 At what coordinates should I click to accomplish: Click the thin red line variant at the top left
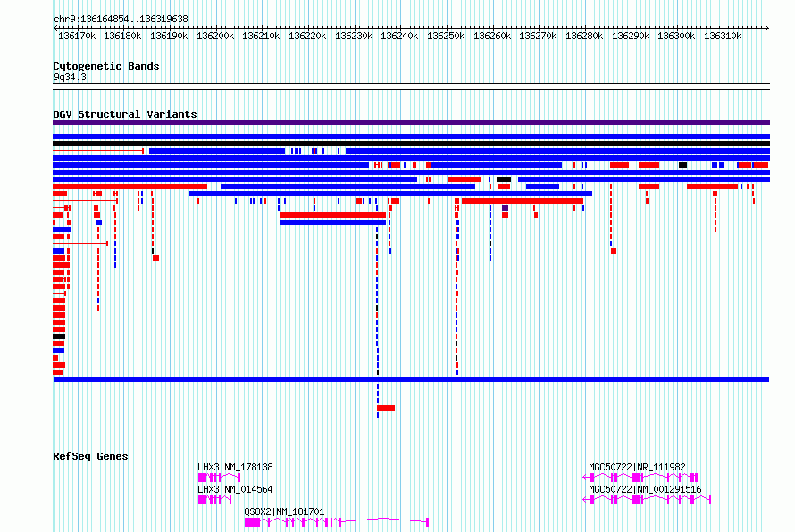pos(98,151)
